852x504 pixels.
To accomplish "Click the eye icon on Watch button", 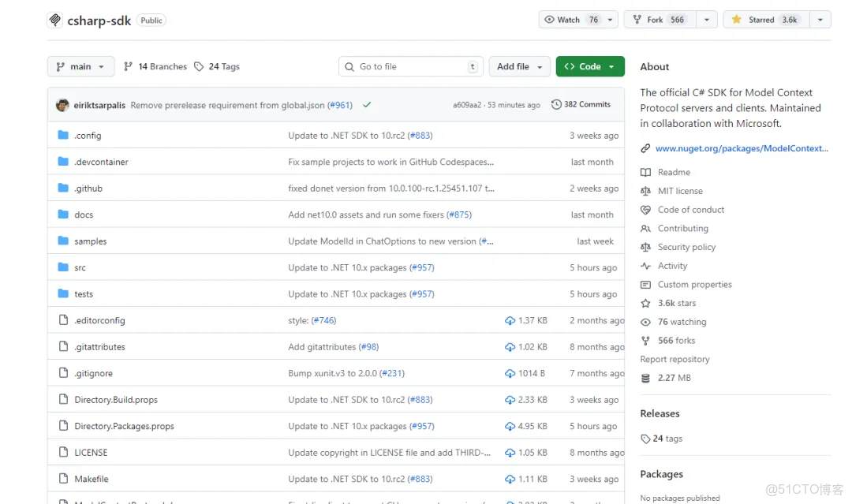I will coord(550,20).
